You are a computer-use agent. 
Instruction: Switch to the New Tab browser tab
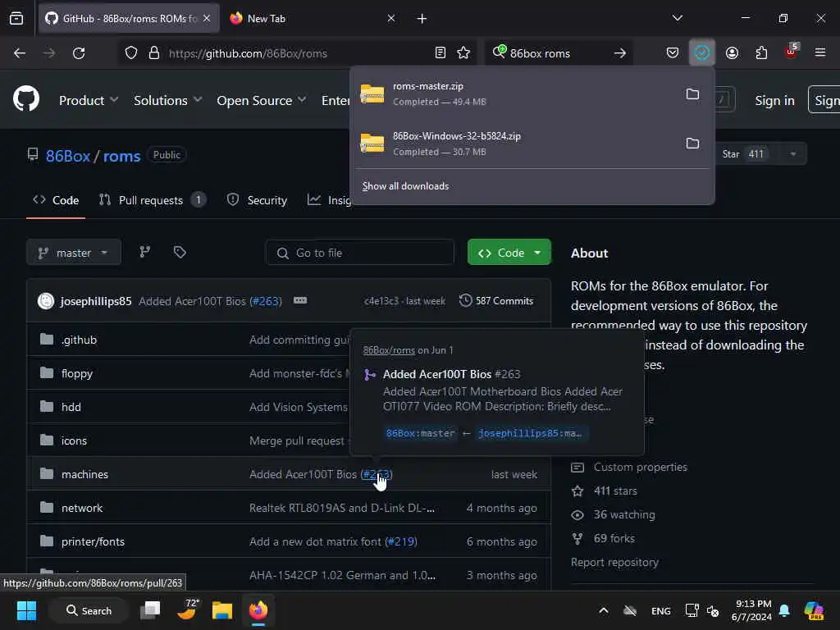pyautogui.click(x=313, y=19)
